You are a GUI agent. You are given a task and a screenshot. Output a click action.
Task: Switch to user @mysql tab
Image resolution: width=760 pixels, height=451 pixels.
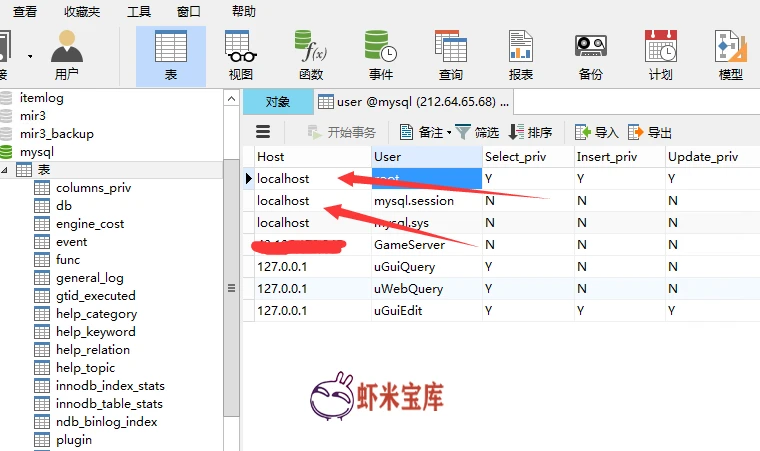(414, 102)
